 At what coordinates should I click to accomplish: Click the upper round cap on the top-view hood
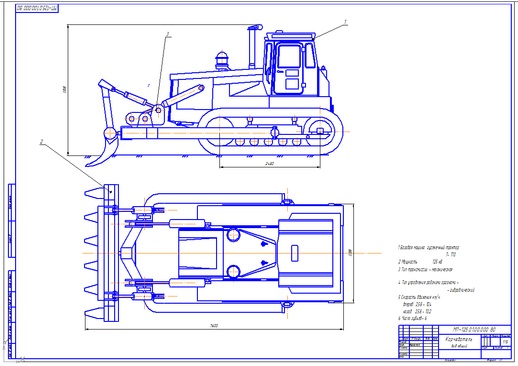click(x=233, y=234)
